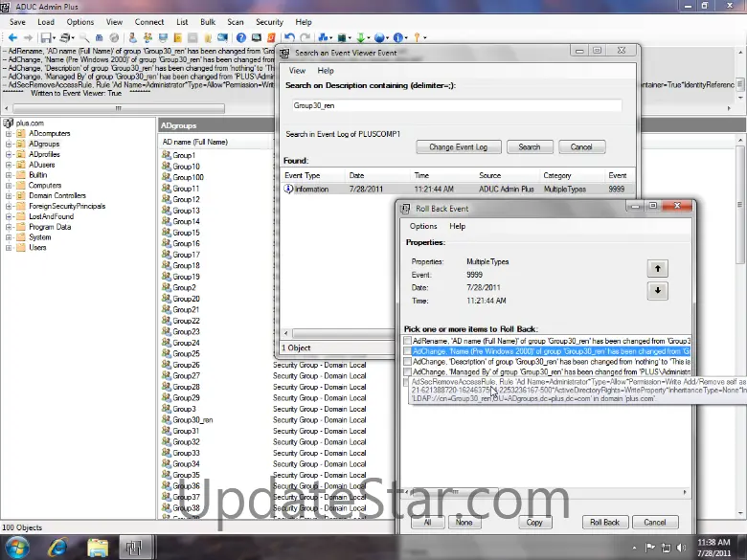This screenshot has width=747, height=560.
Task: Click the description search field 'Group30_ren'
Action: (457, 105)
